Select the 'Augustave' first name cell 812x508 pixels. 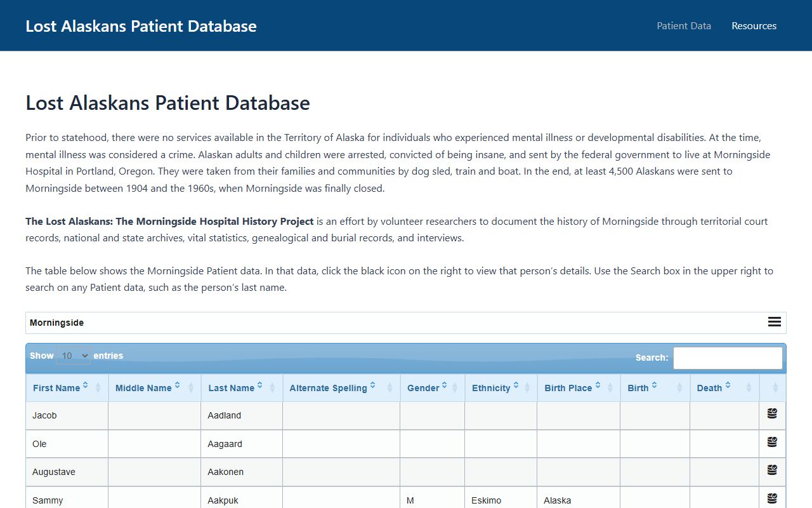click(67, 472)
